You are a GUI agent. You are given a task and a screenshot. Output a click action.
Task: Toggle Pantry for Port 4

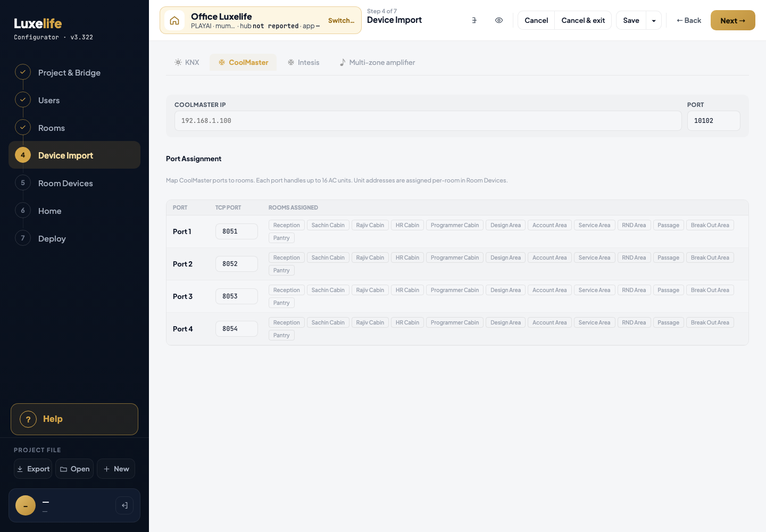(281, 335)
